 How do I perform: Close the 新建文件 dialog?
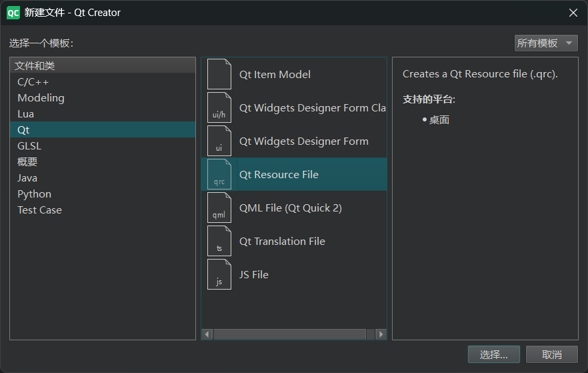point(573,13)
